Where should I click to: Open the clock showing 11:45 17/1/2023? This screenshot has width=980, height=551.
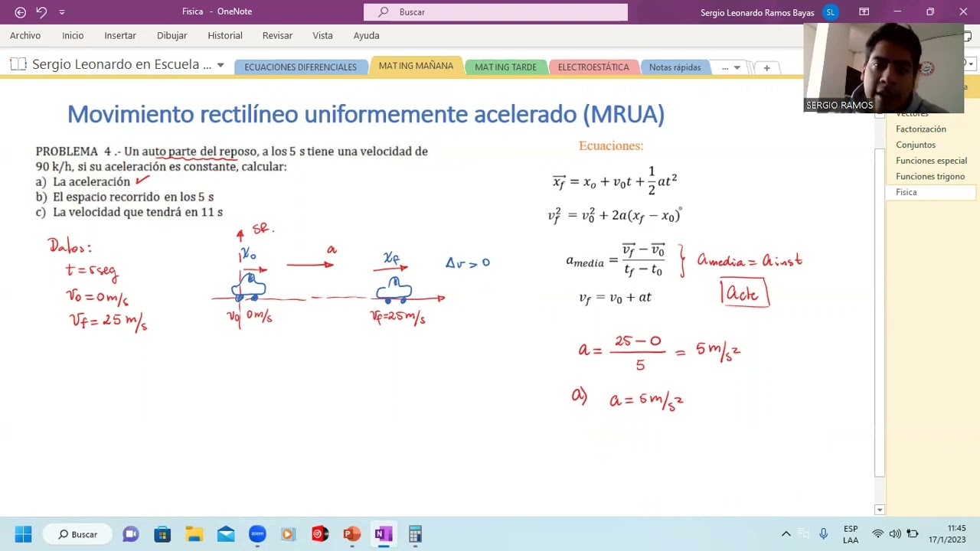point(948,534)
